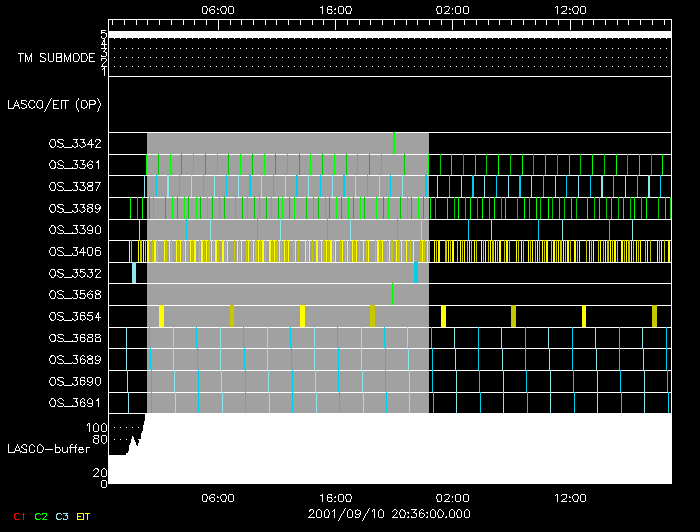Click the 2001/09/10 20:36:00.000 timestamp

388,514
